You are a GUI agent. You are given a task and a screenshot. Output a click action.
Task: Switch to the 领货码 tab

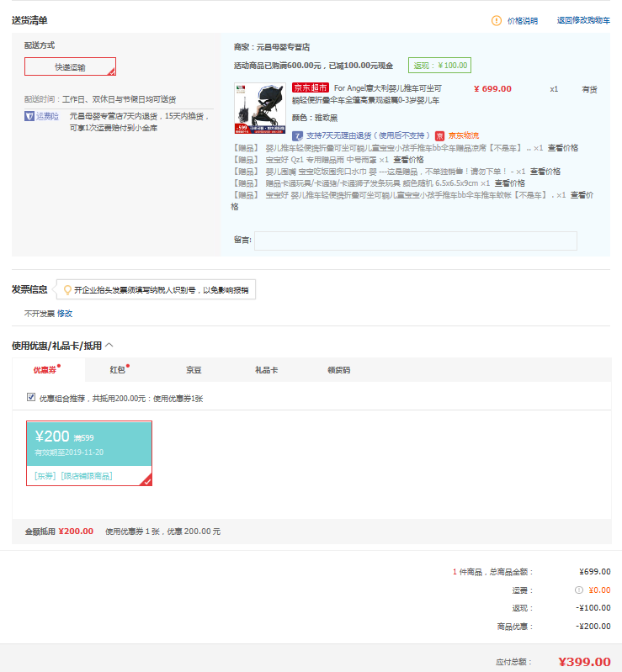(x=339, y=370)
